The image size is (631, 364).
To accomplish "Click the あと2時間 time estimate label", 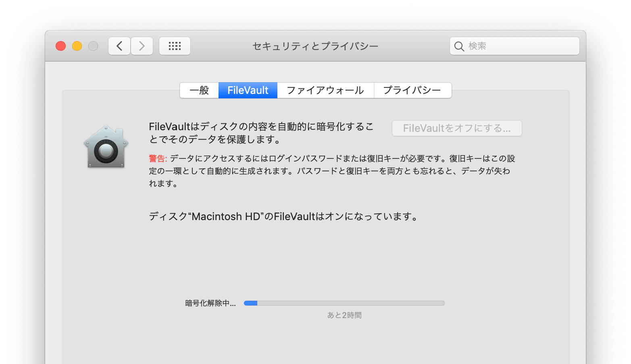I will (x=344, y=315).
